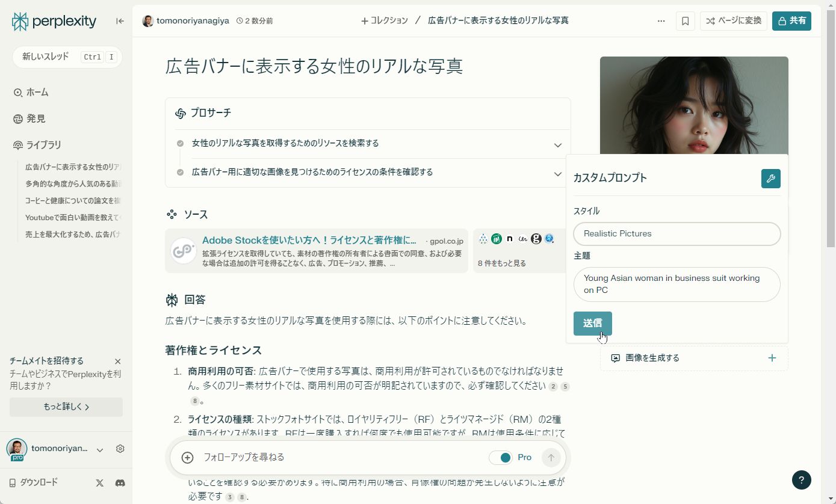This screenshot has height=504, width=836.
Task: Open the generated woman portrait image
Action: (693, 102)
